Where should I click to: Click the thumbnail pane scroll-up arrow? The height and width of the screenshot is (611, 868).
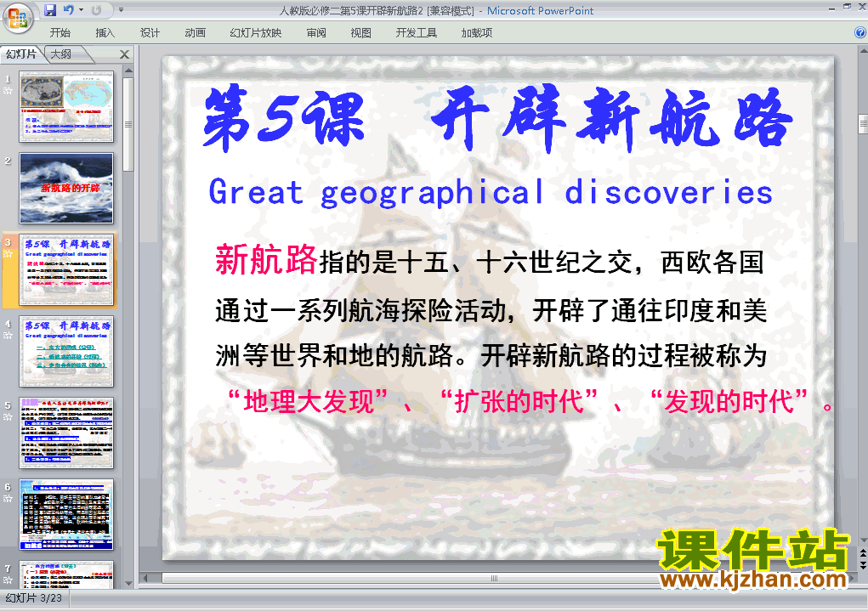coord(128,71)
